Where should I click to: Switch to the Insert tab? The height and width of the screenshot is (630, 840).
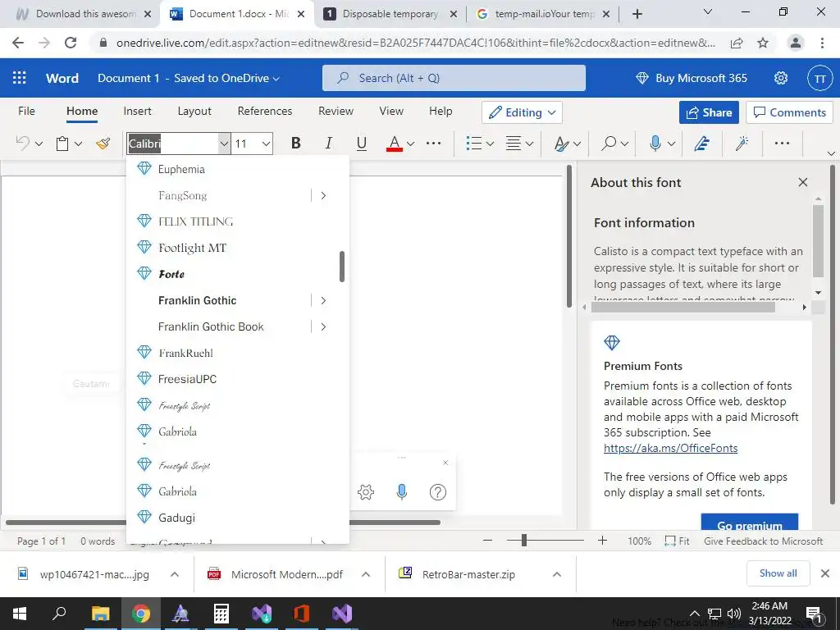tap(137, 112)
